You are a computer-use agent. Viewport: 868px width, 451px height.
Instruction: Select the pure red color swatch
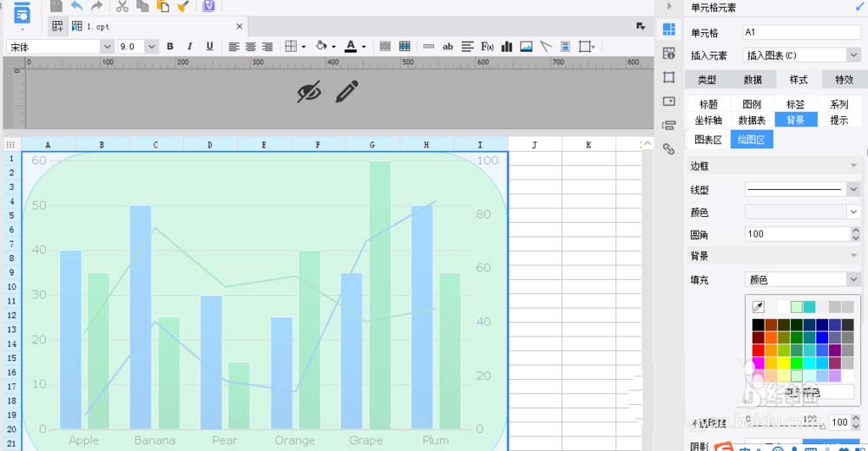758,350
